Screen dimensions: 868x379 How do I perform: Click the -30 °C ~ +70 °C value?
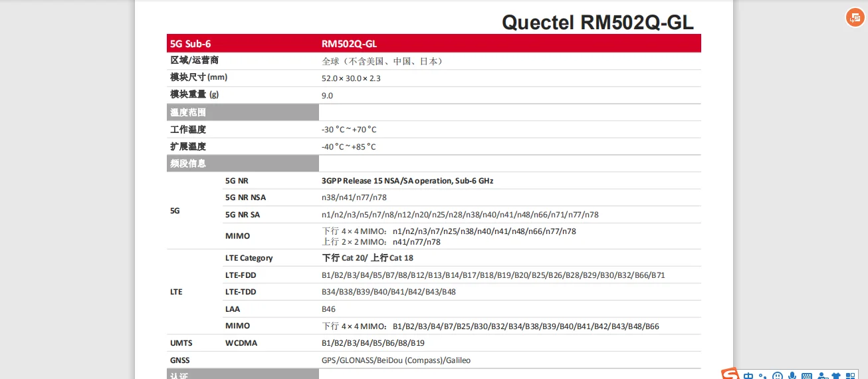[x=349, y=130]
